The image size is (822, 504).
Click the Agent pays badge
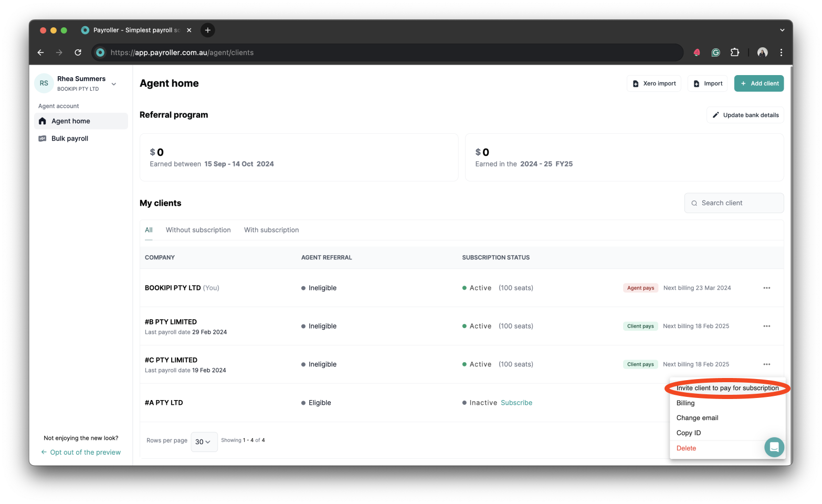pos(640,288)
